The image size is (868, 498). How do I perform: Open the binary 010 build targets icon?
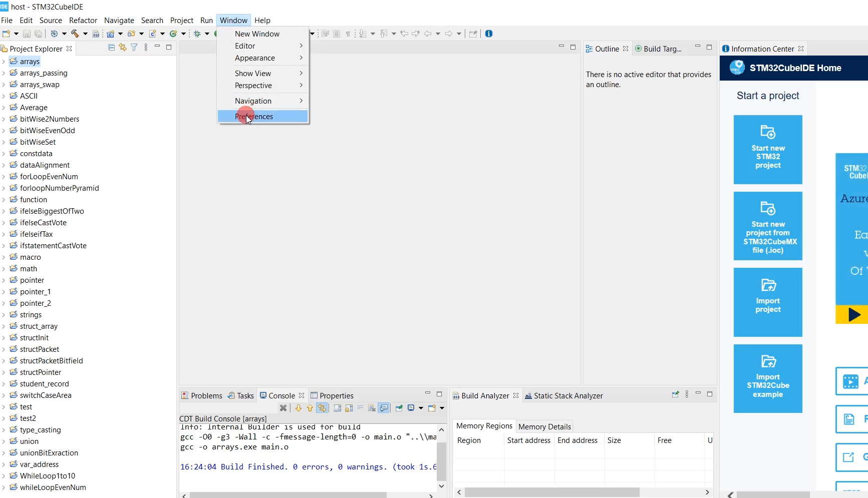[x=96, y=34]
